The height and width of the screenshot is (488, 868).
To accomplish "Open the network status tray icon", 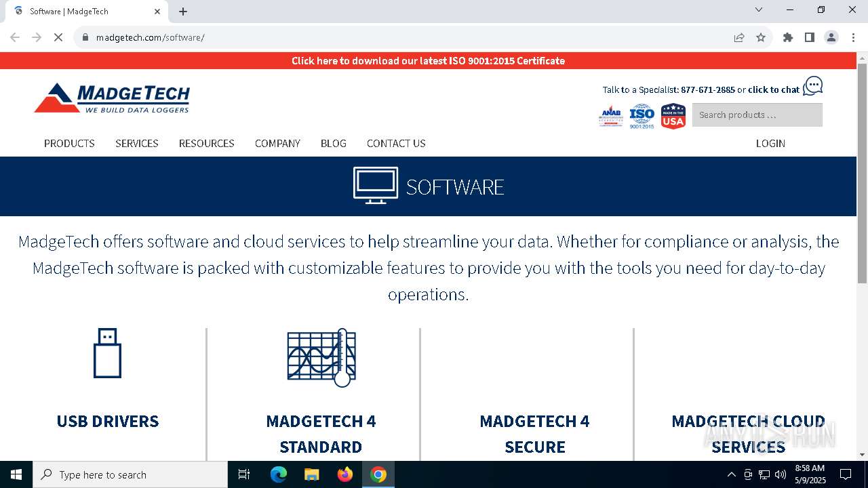I will (764, 474).
